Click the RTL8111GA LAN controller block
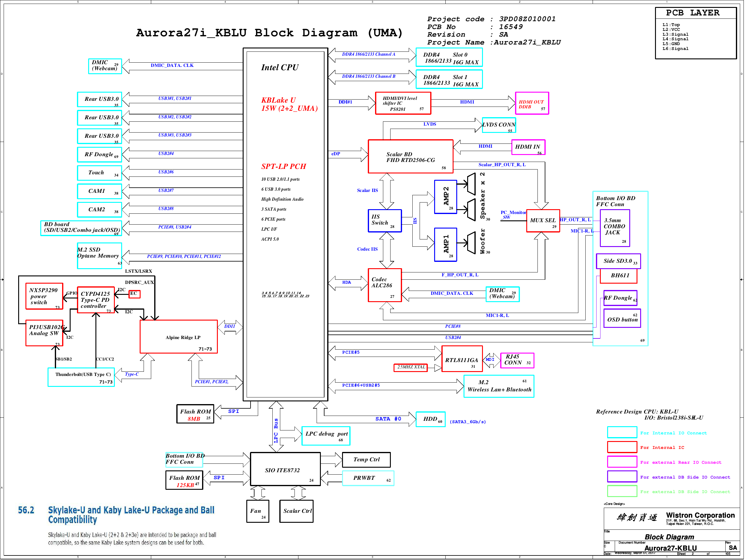This screenshot has height=560, width=745. (x=462, y=359)
